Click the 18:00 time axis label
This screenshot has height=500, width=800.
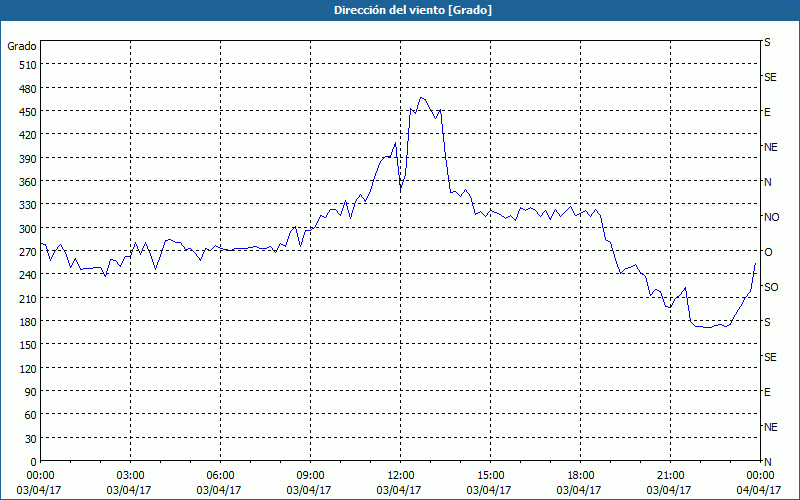point(581,475)
